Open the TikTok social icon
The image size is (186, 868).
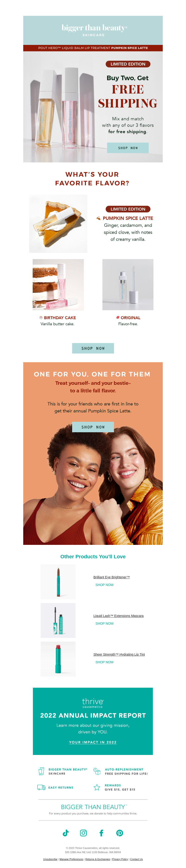[66, 833]
